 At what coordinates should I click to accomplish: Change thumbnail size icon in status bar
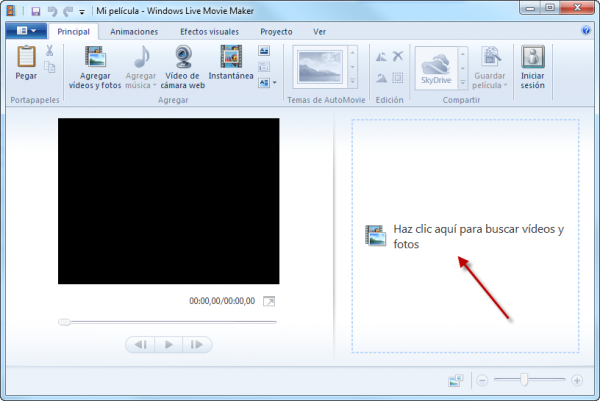(x=456, y=380)
